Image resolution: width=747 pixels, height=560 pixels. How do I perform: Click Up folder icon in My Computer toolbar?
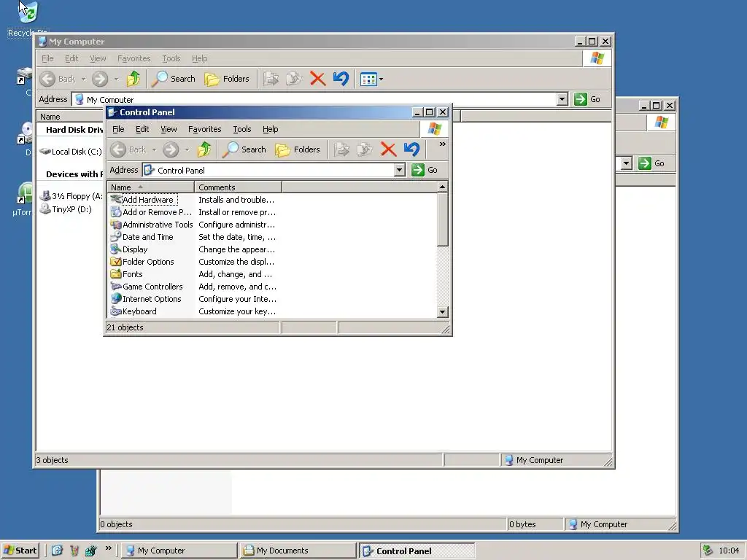(x=133, y=79)
